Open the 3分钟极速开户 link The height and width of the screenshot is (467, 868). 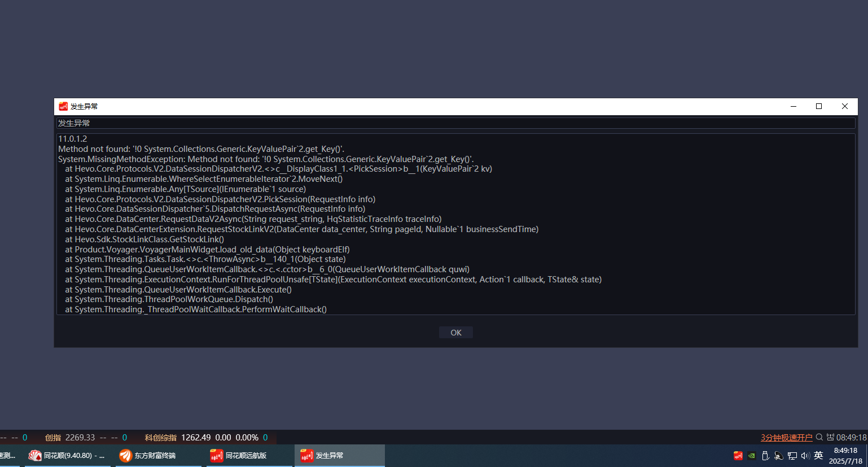click(787, 438)
